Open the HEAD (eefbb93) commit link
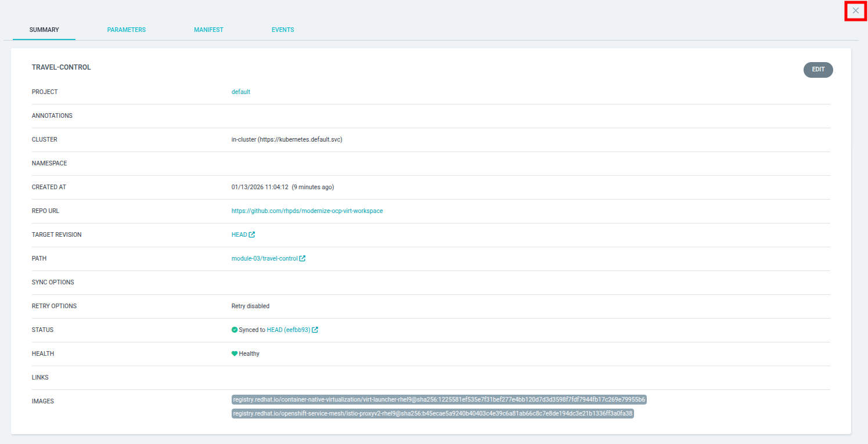Image resolution: width=868 pixels, height=444 pixels. click(x=288, y=330)
